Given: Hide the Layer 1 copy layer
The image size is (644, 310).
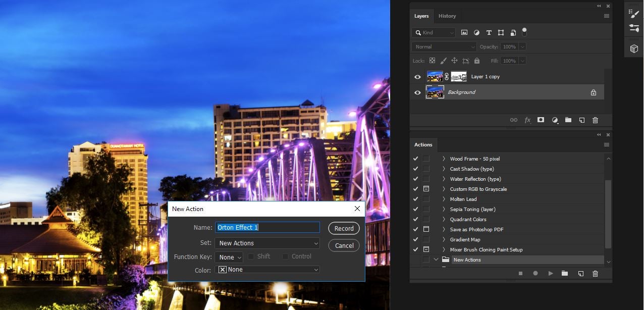Looking at the screenshot, I should [417, 76].
